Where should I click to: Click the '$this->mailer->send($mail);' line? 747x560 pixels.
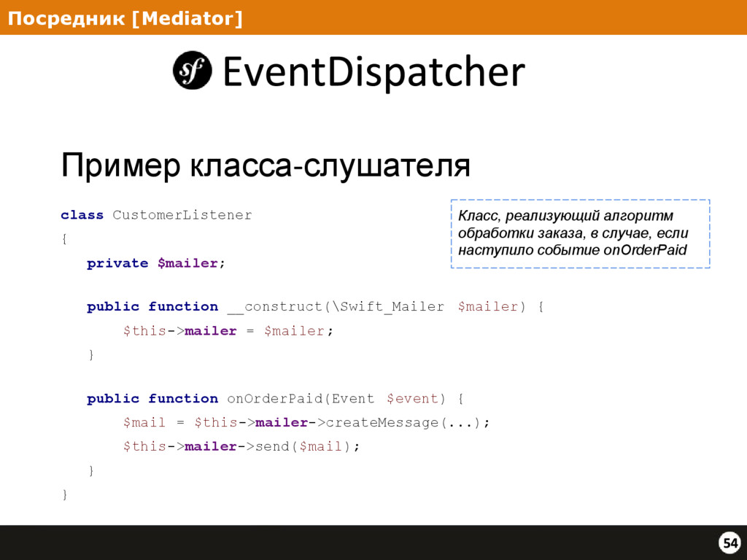[x=241, y=447]
